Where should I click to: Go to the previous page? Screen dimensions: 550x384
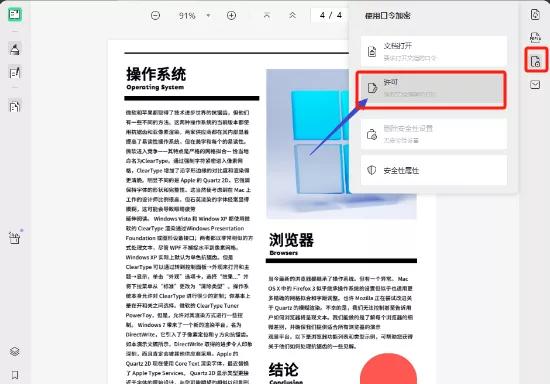click(292, 15)
